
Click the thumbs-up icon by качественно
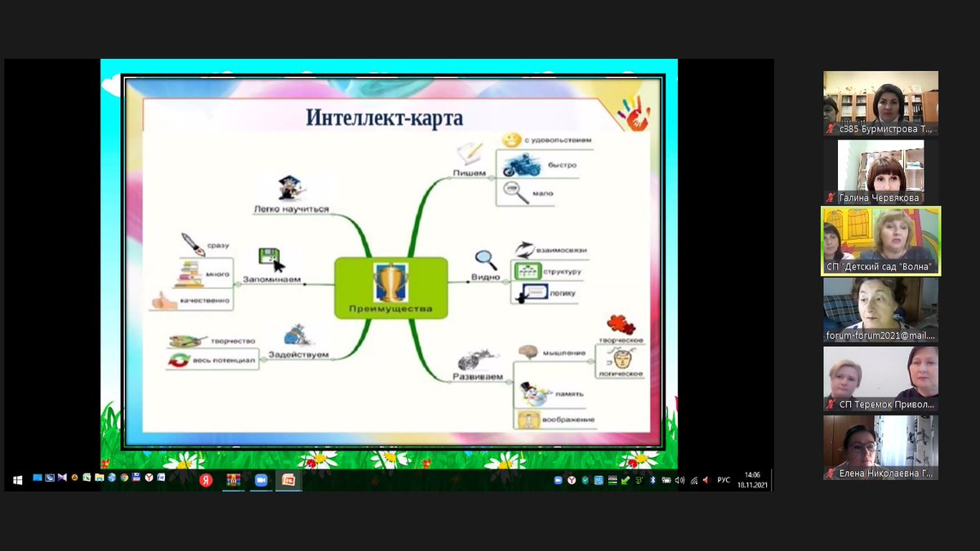pos(163,301)
